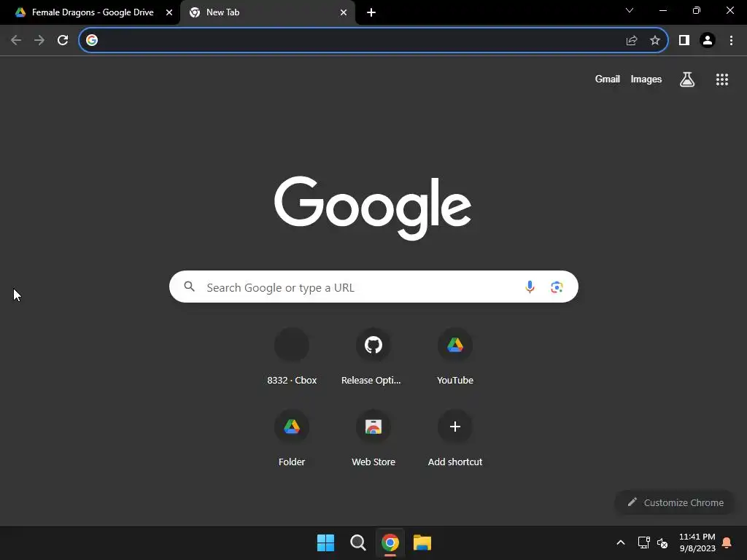Open the Release Opti... GitHub shortcut

pyautogui.click(x=373, y=357)
